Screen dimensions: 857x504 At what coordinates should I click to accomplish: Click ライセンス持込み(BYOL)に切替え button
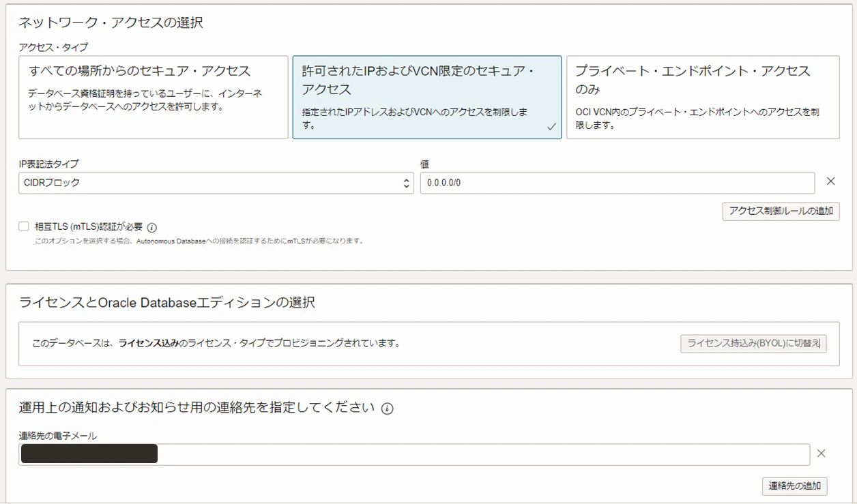click(754, 343)
